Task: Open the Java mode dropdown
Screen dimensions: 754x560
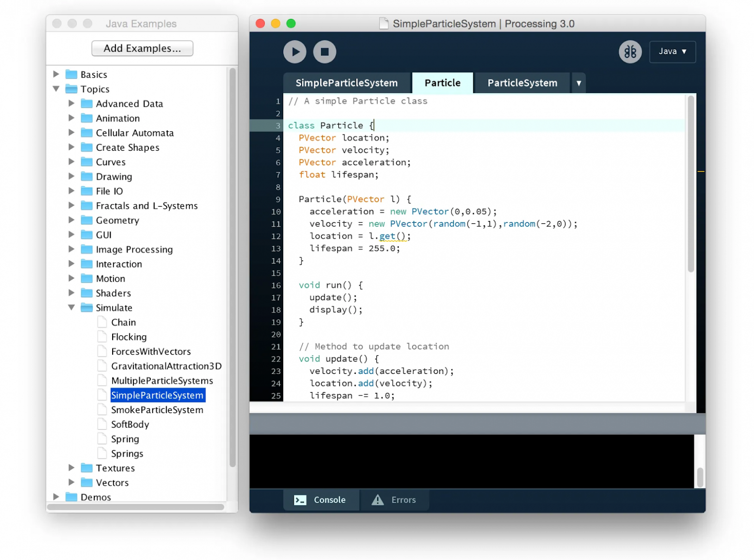Action: click(672, 51)
